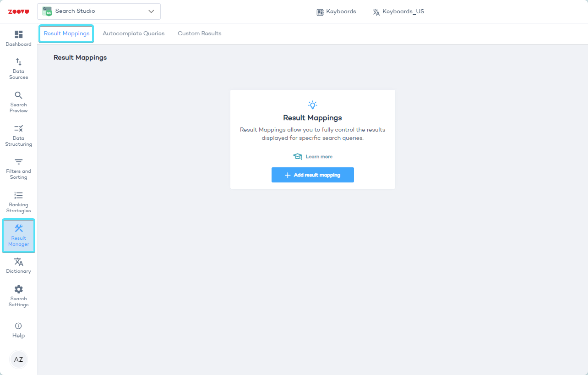Open Search Settings gear icon
The height and width of the screenshot is (375, 588).
coord(18,289)
